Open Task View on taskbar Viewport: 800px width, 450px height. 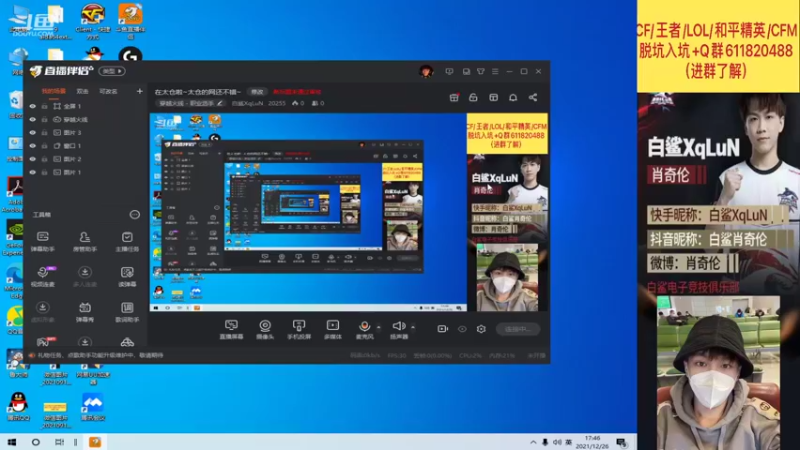(x=59, y=442)
